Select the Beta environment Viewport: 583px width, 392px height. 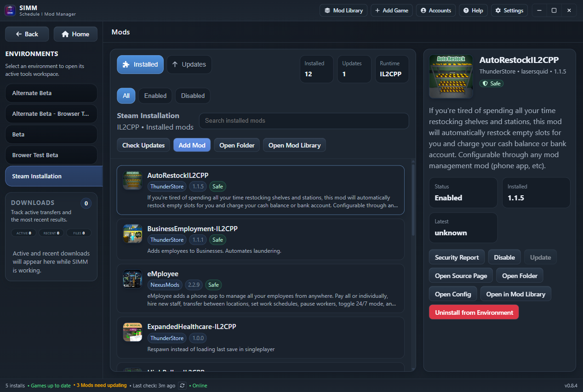click(51, 135)
